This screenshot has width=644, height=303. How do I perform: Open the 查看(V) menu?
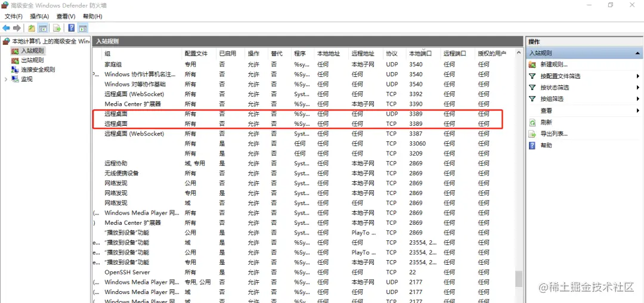click(66, 17)
